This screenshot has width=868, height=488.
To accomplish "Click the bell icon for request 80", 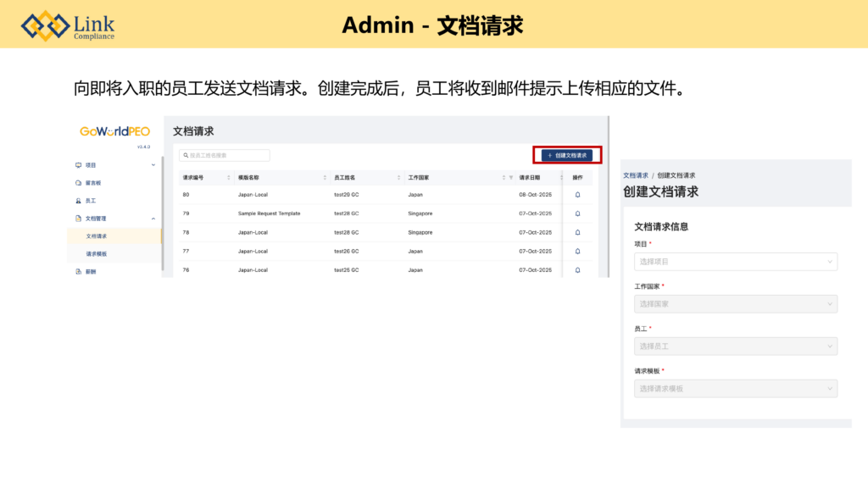I will coord(577,195).
